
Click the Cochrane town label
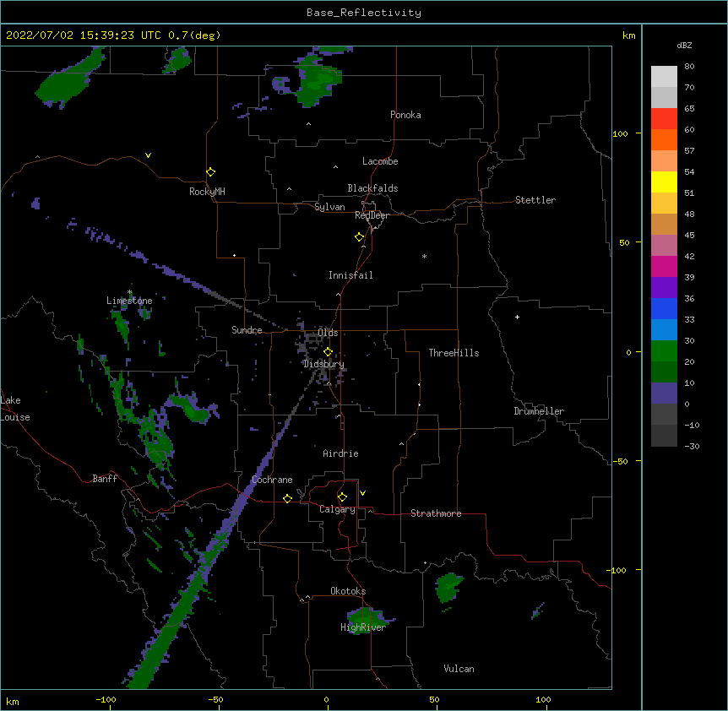point(272,480)
